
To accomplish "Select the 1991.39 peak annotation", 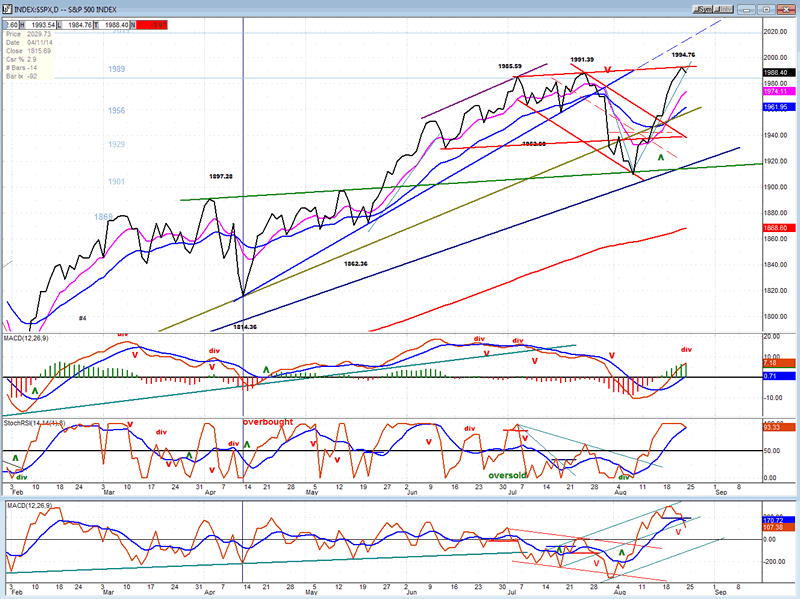I will click(x=582, y=60).
